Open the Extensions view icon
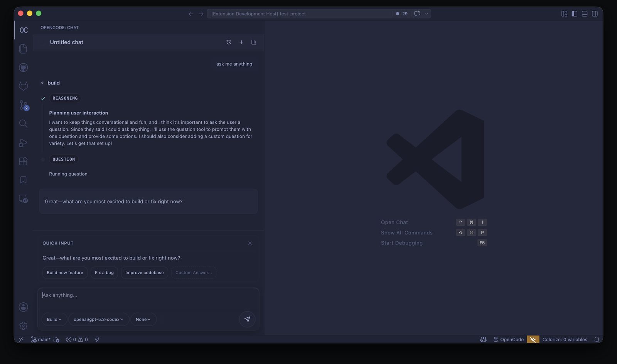The height and width of the screenshot is (364, 617). [24, 161]
